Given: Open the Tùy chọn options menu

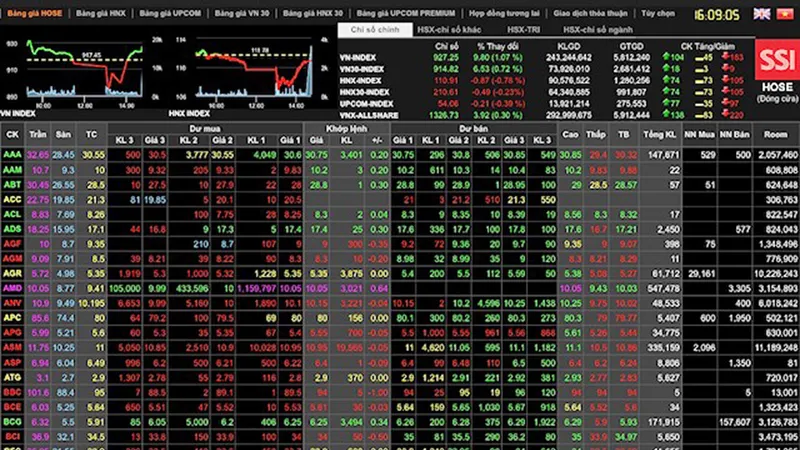Looking at the screenshot, I should (658, 13).
